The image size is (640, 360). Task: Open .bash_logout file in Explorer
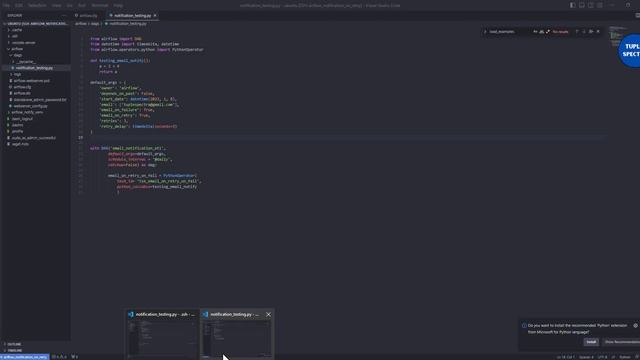(22, 119)
